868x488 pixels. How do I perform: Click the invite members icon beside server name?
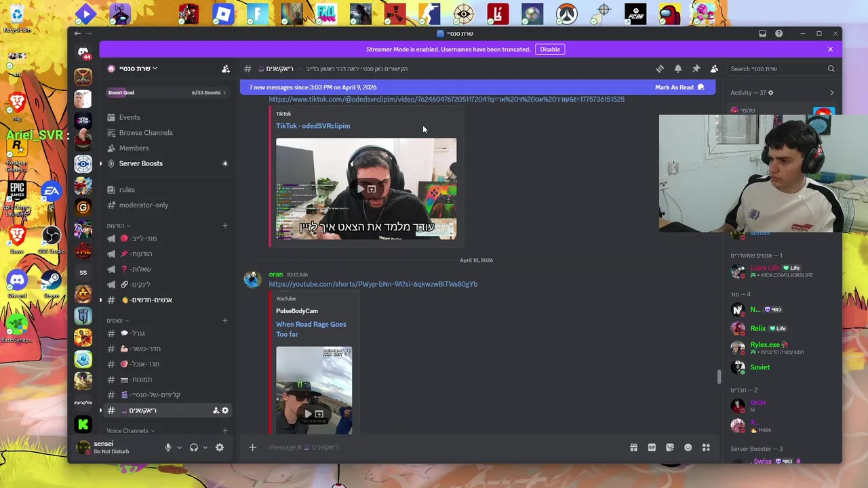coord(226,68)
